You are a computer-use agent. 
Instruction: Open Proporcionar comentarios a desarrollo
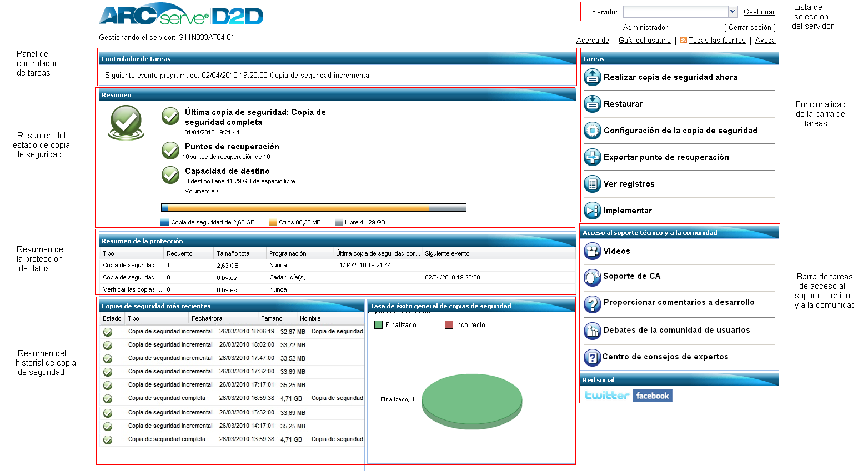[679, 302]
